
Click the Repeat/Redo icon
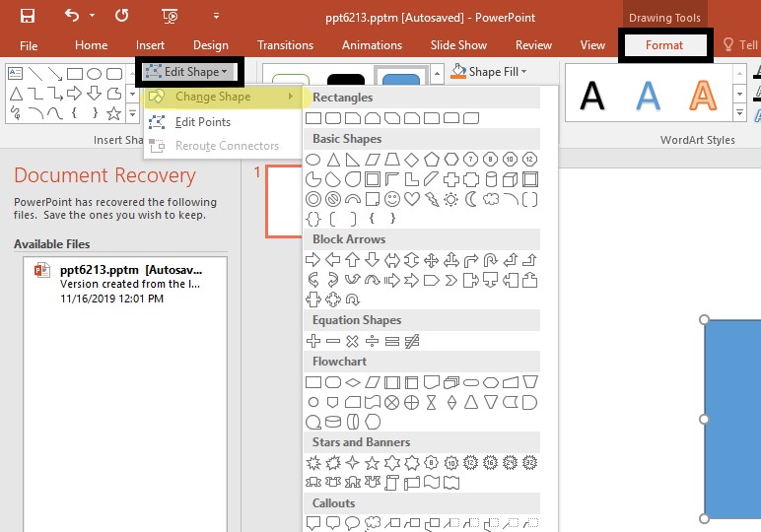pyautogui.click(x=122, y=16)
